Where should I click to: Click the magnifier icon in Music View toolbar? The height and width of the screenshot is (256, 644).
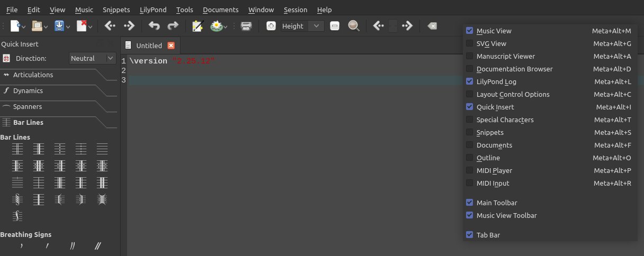click(354, 26)
